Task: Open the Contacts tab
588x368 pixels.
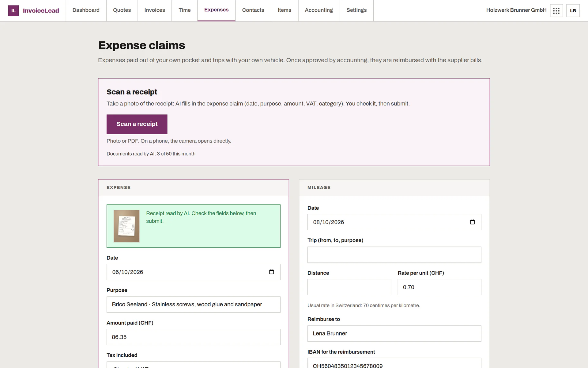Action: tap(253, 10)
